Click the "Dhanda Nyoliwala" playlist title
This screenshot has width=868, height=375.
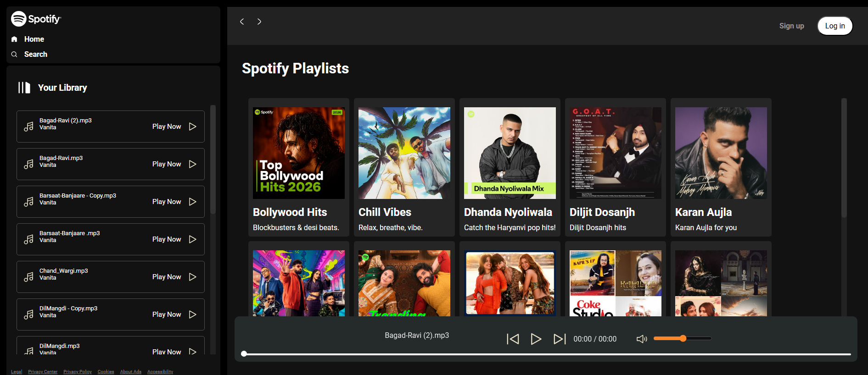coord(508,212)
